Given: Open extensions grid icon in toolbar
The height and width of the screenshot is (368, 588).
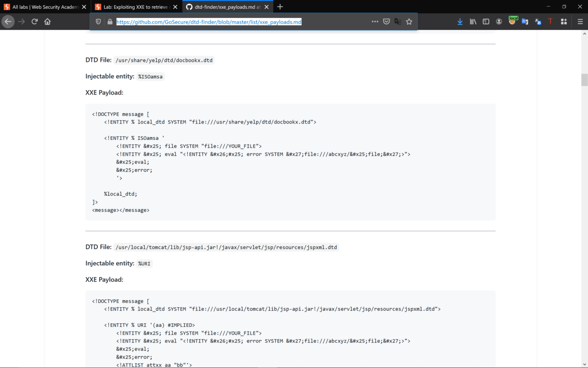Looking at the screenshot, I should pos(564,22).
